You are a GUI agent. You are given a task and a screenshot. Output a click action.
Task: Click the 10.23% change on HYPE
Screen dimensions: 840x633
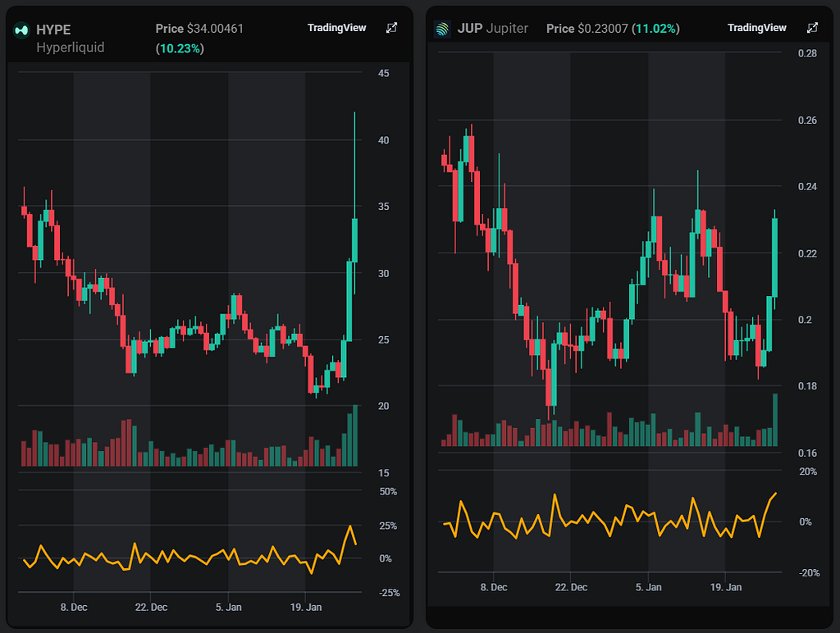(x=179, y=48)
